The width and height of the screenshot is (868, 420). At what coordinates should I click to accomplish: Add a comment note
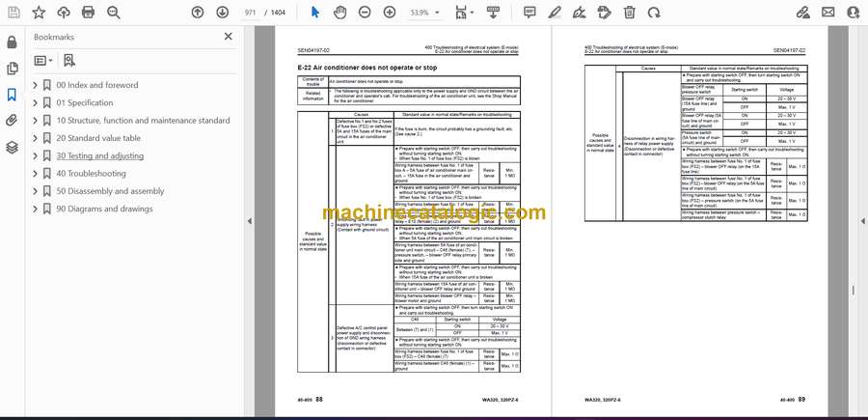point(529,13)
